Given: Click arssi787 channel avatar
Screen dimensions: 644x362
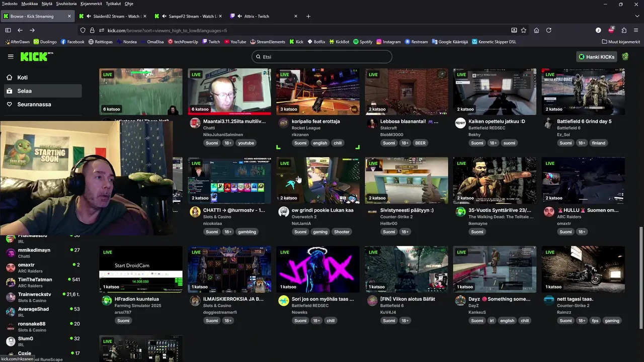Looking at the screenshot, I should pyautogui.click(x=107, y=301).
